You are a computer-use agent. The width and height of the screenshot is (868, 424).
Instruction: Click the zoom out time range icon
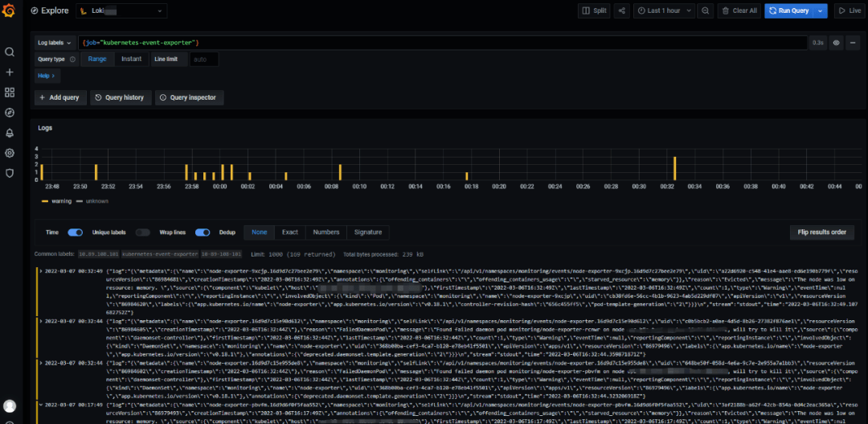pyautogui.click(x=705, y=11)
